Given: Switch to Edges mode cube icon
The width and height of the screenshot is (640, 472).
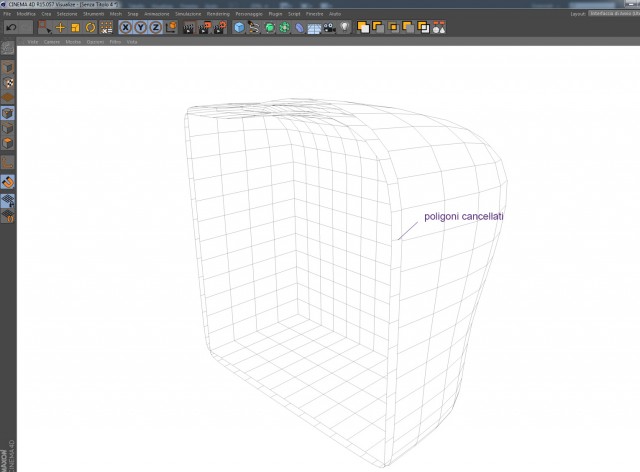Looking at the screenshot, I should [x=8, y=128].
